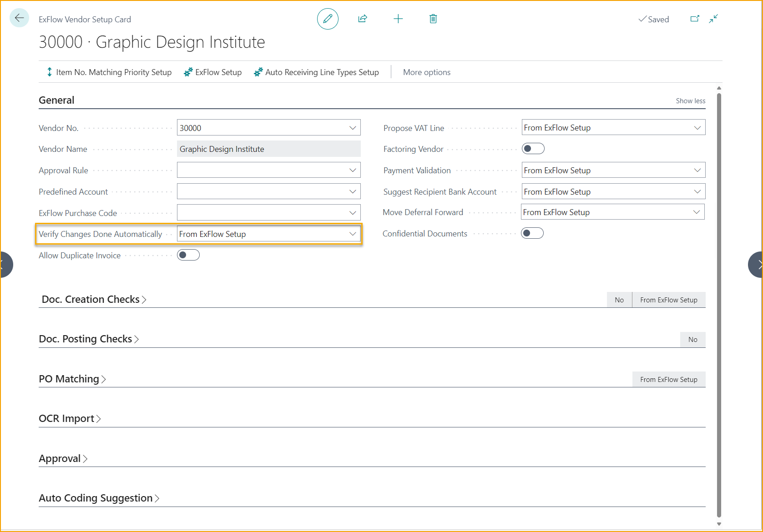The height and width of the screenshot is (532, 763).
Task: Delete record using trash icon
Action: (x=433, y=19)
